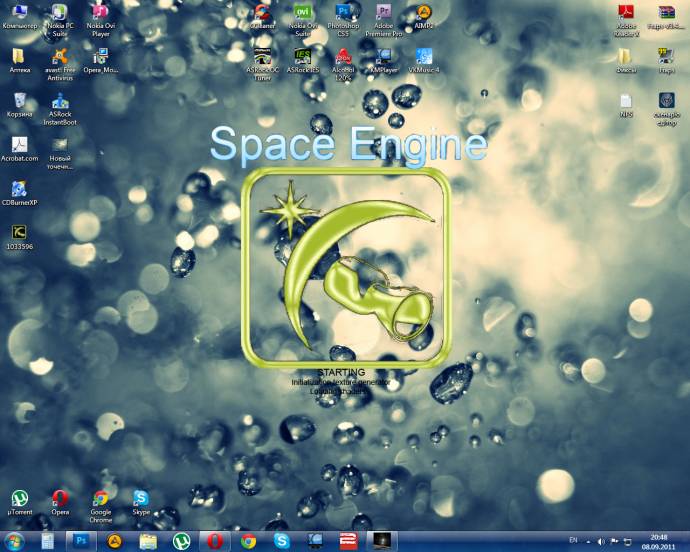Launch ASRock InstantBoot shortcut
This screenshot has width=690, height=552.
tap(60, 109)
